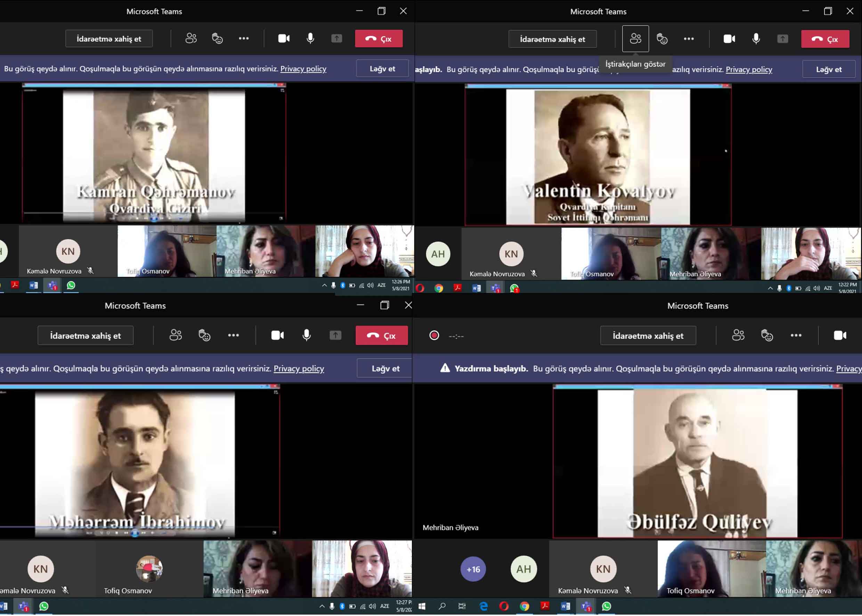Open reactions in the bottom-right Teams window
The width and height of the screenshot is (862, 616).
tap(767, 335)
